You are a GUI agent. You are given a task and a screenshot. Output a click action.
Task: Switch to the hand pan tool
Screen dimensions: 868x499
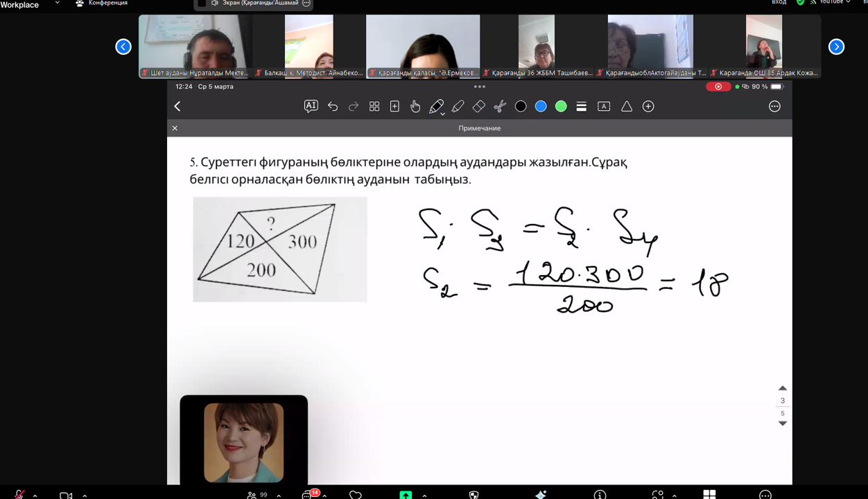[x=415, y=106]
